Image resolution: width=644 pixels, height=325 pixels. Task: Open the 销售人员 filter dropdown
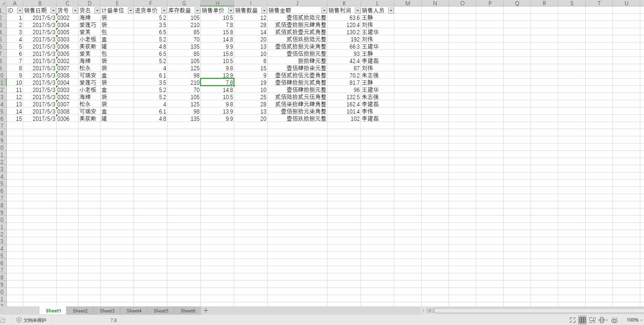click(x=391, y=11)
